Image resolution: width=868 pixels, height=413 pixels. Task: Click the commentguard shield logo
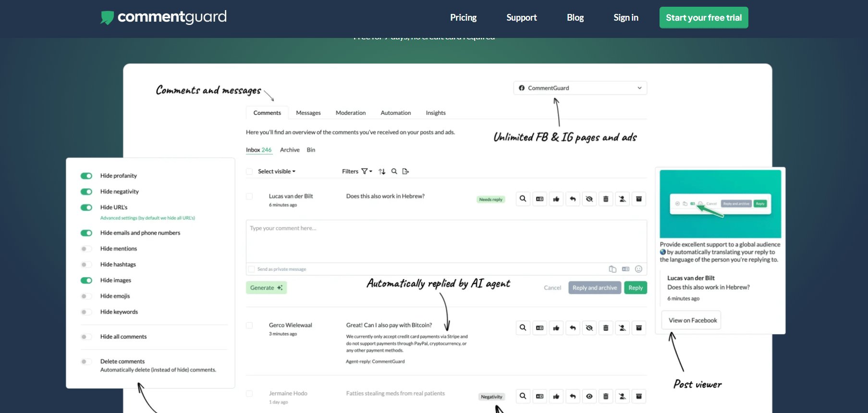pyautogui.click(x=107, y=18)
